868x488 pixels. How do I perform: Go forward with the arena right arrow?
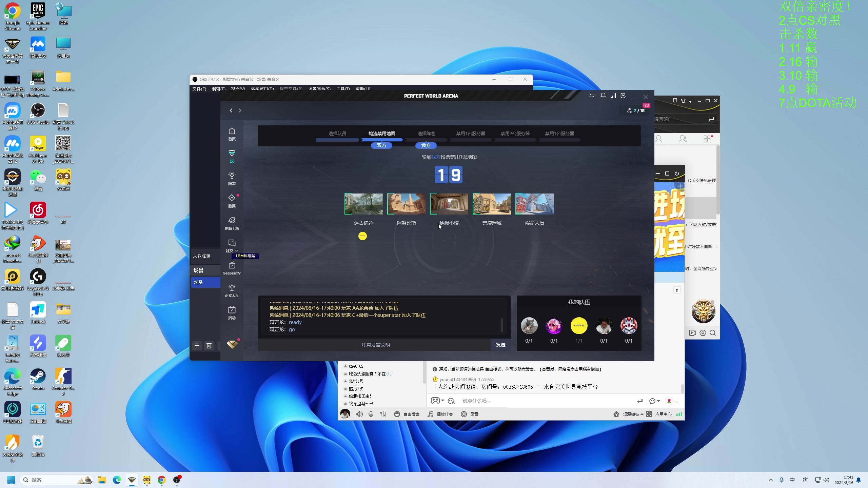point(240,110)
